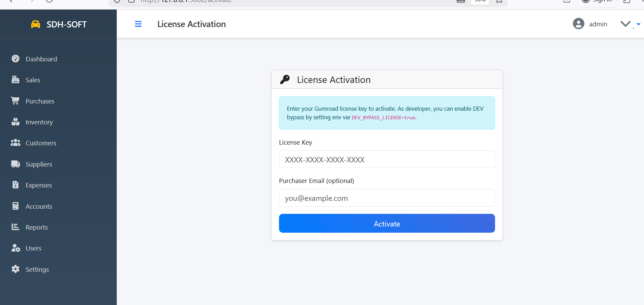Click the Purchaser Email input field
The image size is (644, 305).
387,198
